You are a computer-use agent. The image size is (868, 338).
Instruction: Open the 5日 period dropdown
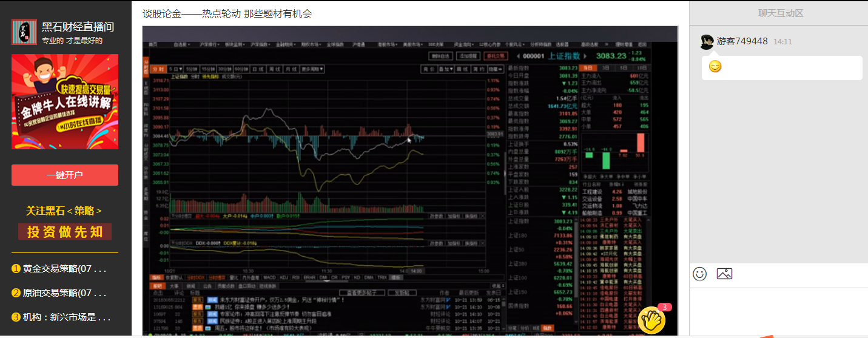click(175, 69)
